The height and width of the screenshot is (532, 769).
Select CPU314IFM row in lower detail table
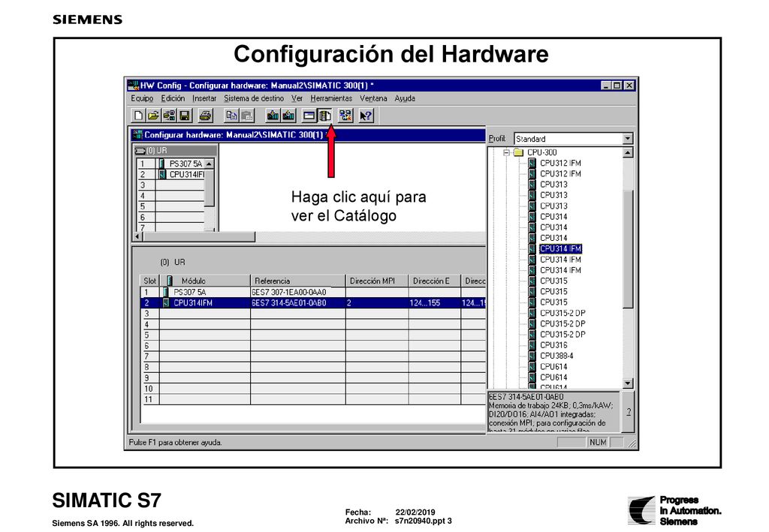click(x=313, y=302)
